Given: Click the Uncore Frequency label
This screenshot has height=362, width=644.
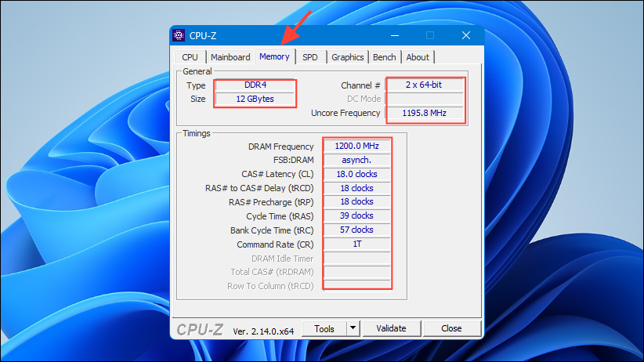Looking at the screenshot, I should pos(346,113).
